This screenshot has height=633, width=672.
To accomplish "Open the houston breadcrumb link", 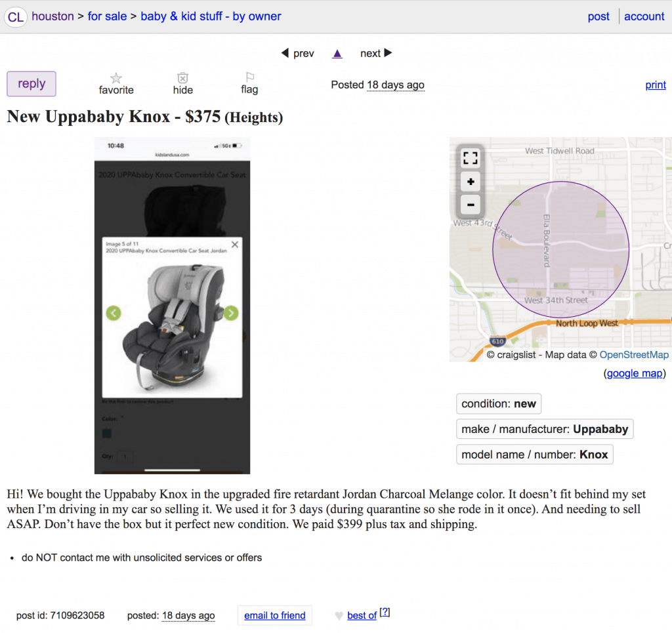I will pos(52,16).
